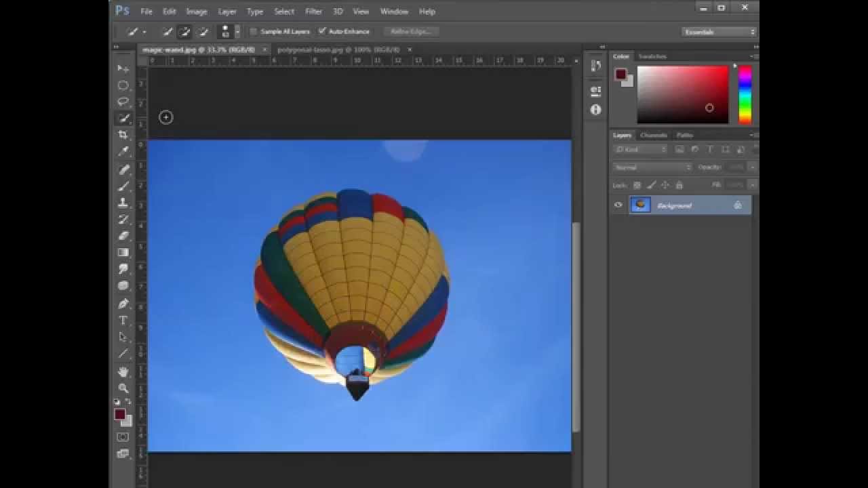Screen dimensions: 868x488
Task: Open the Normal blend mode dropdown
Action: (x=652, y=167)
